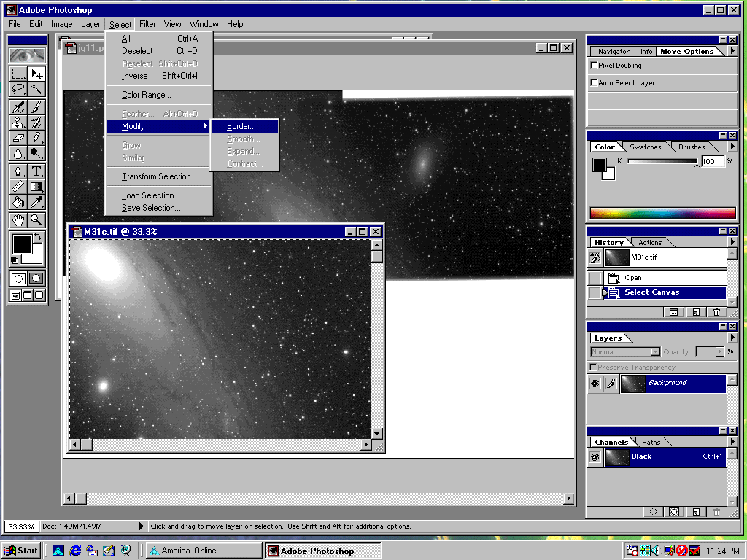Toggle history brush source box beside M31c.tif snapshot
Viewport: 747px width, 560px height.
click(x=595, y=257)
